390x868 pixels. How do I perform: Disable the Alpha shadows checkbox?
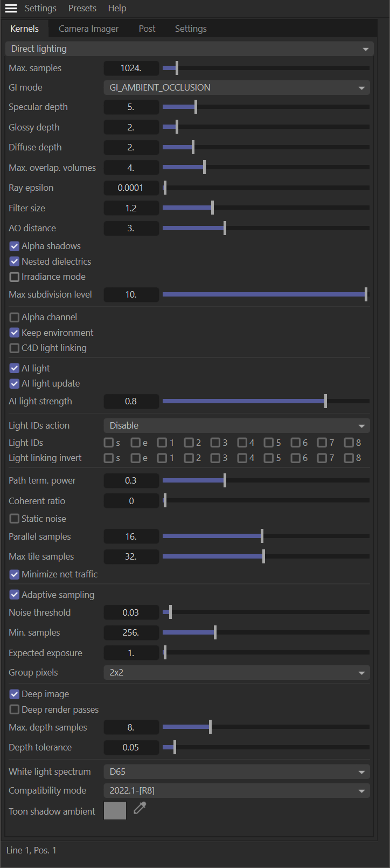[x=15, y=246]
